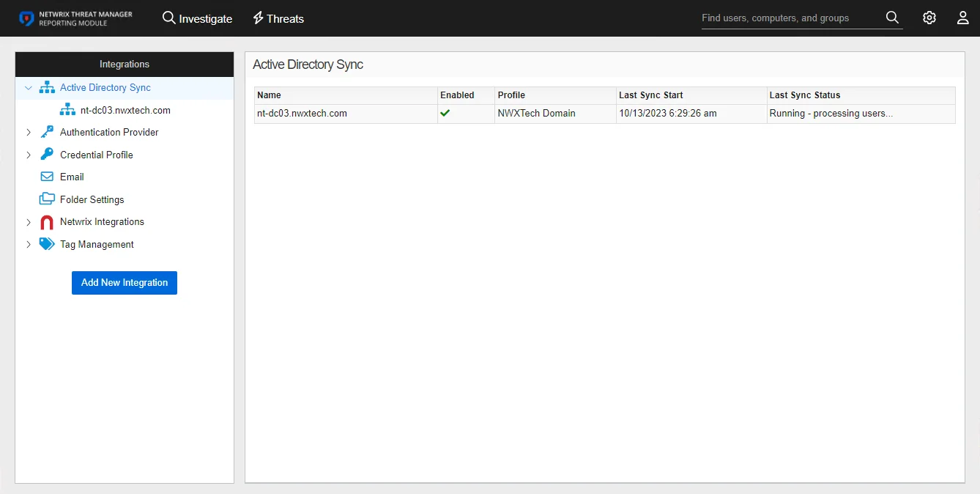
Task: Open the user profile icon
Action: 963,18
